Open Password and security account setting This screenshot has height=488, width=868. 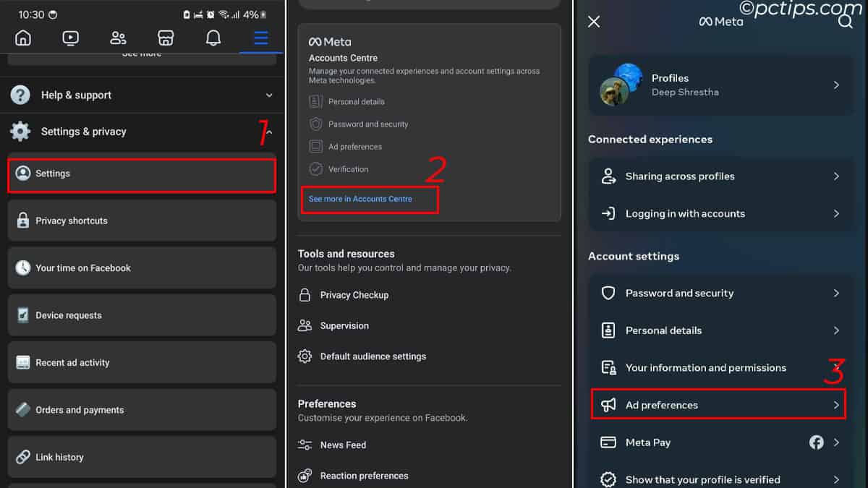pos(720,294)
